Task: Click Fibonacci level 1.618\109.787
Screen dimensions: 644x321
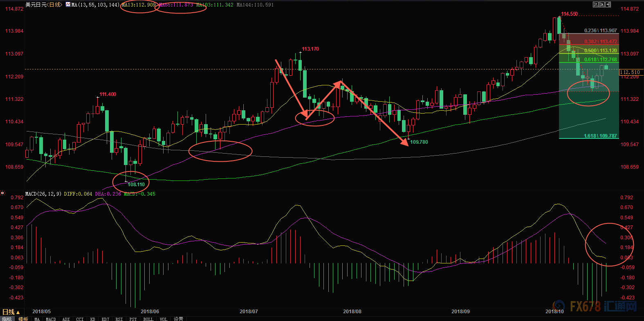Action: (x=601, y=136)
